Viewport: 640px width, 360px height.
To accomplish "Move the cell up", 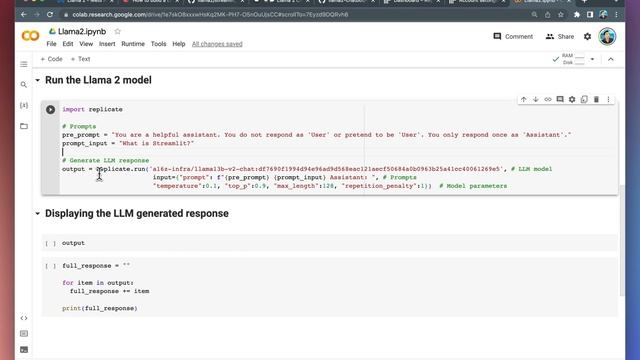I will click(524, 100).
